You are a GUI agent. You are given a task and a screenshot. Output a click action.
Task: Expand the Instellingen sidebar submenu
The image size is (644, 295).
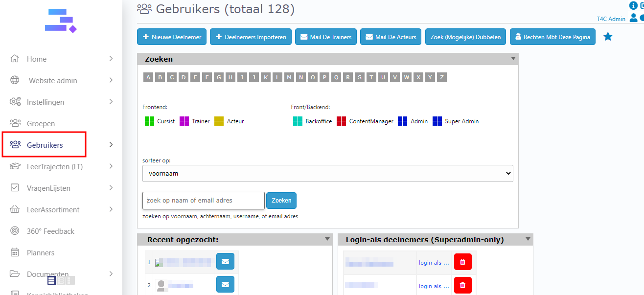(x=111, y=102)
